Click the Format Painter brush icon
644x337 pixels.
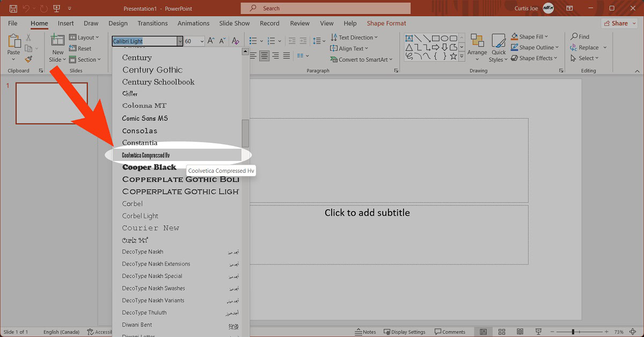tap(28, 60)
